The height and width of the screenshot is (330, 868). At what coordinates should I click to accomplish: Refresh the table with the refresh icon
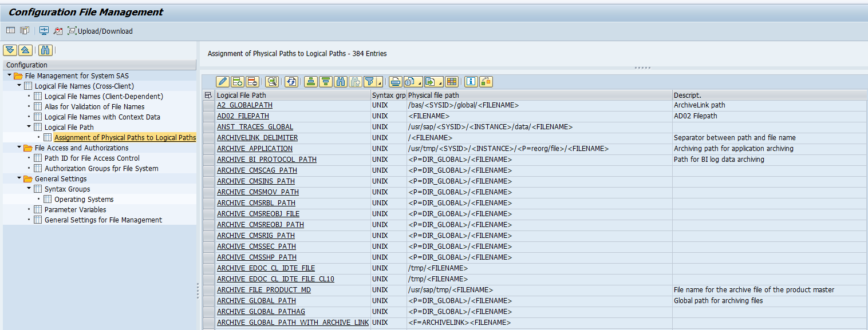[291, 82]
